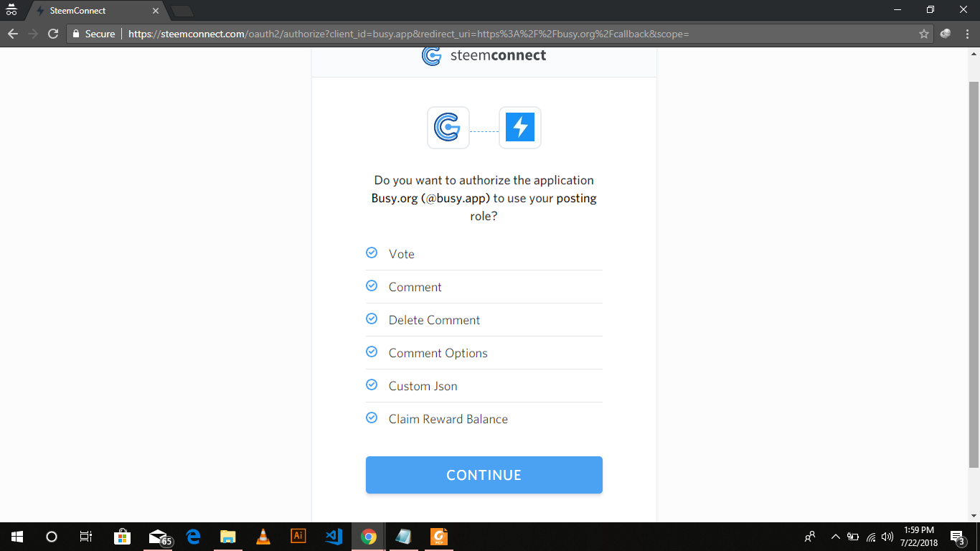
Task: Click the incognito icon in title bar
Action: tap(11, 10)
